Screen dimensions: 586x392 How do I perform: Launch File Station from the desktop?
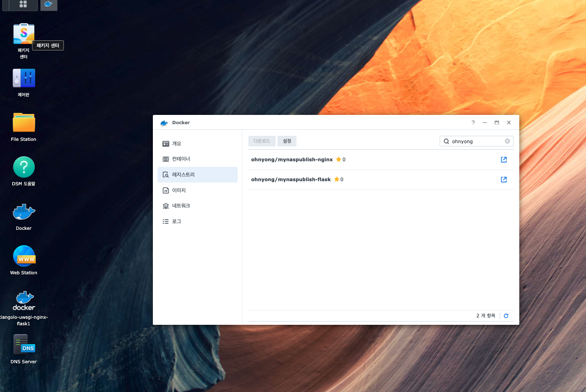tap(24, 122)
